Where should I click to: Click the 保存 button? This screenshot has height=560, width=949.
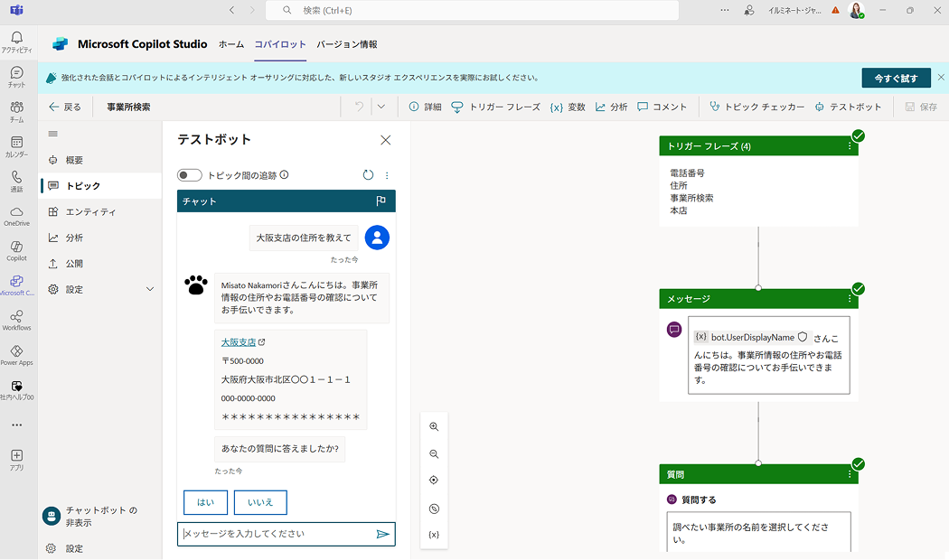click(x=921, y=107)
